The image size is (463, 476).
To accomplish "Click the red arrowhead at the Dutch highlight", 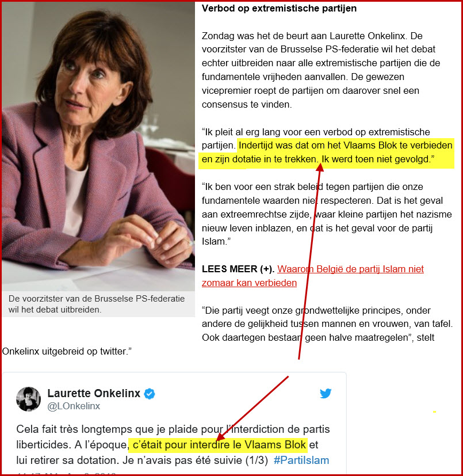I will tap(320, 167).
